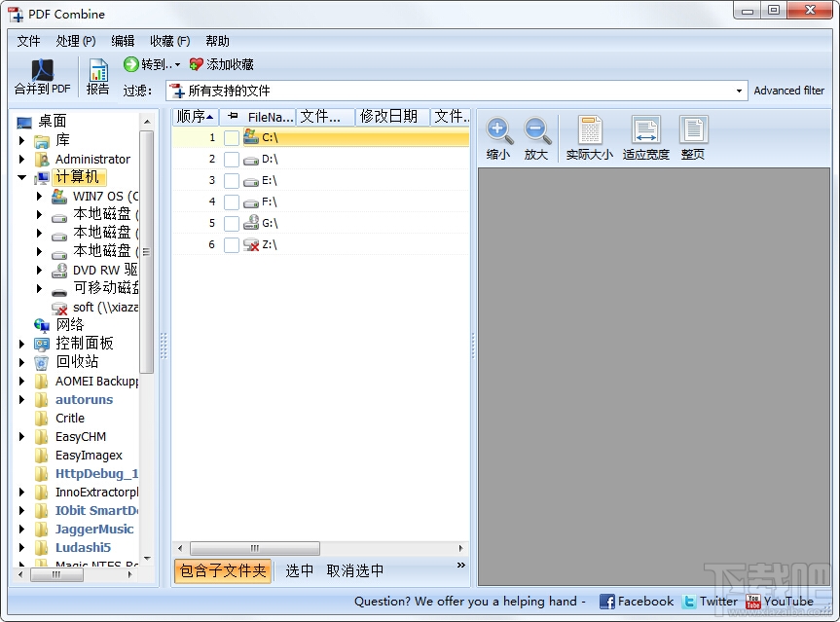This screenshot has height=622, width=840.
Task: Sort by the Order (顺序) column
Action: tap(196, 116)
